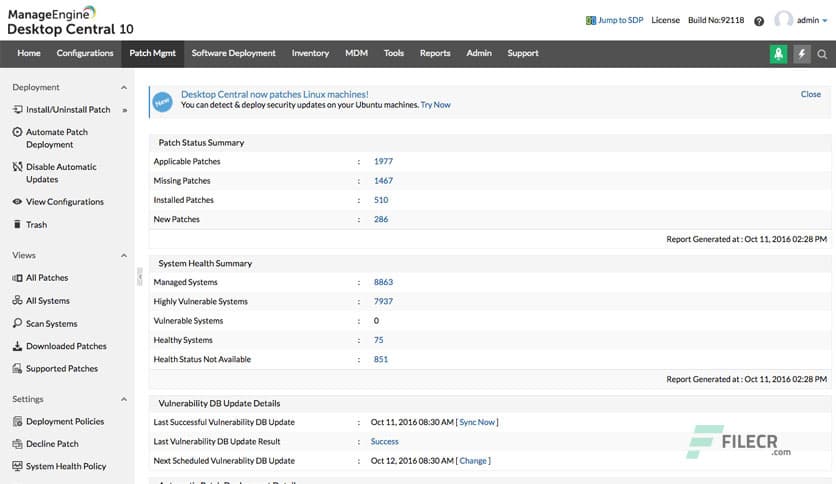
Task: Open the Tools tab
Action: point(393,53)
